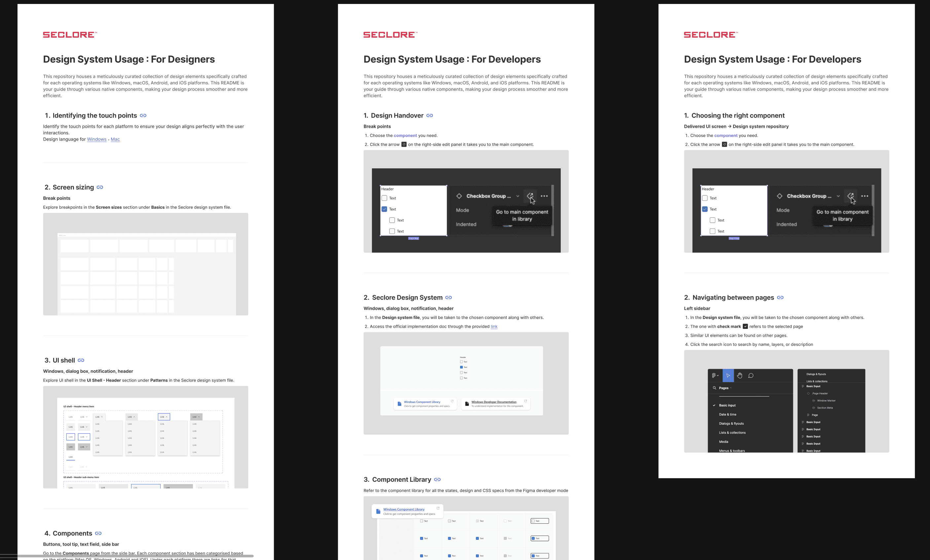This screenshot has width=930, height=560.
Task: Click the search icon beside Pages
Action: pyautogui.click(x=714, y=388)
